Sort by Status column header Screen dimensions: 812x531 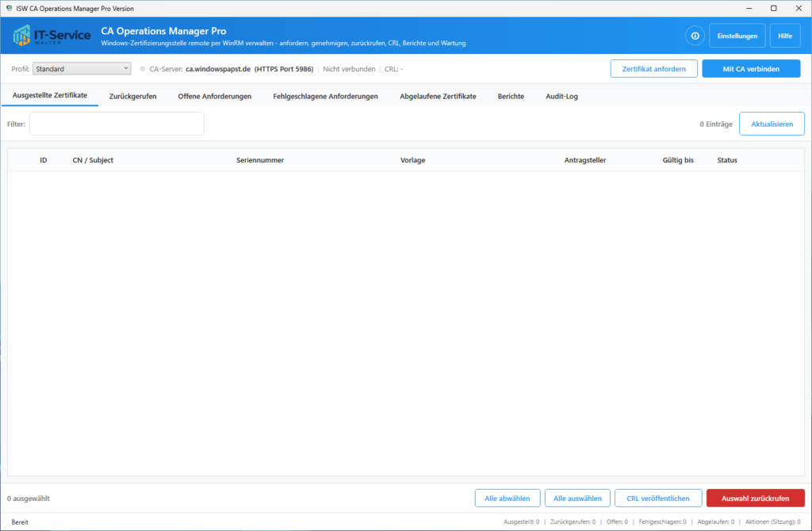(x=727, y=160)
